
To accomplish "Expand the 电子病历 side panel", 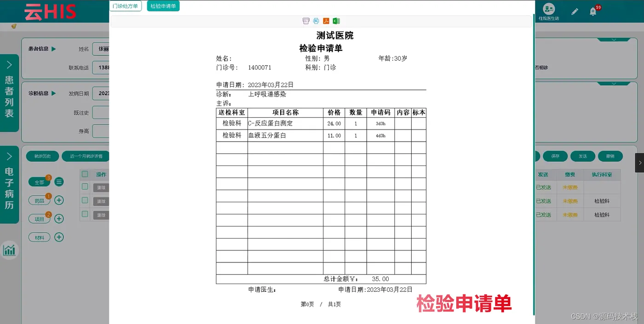I will coord(9,185).
